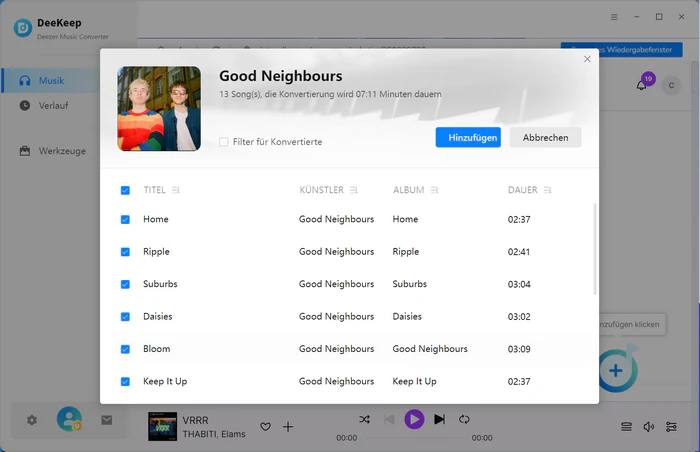Click the playback progress bar
Screen dimensions: 700x452
pos(414,438)
